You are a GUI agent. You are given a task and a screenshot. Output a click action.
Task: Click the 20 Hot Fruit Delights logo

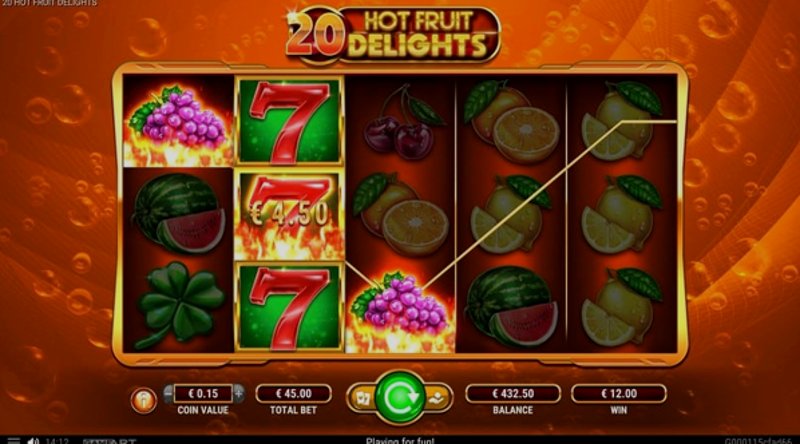pos(392,35)
